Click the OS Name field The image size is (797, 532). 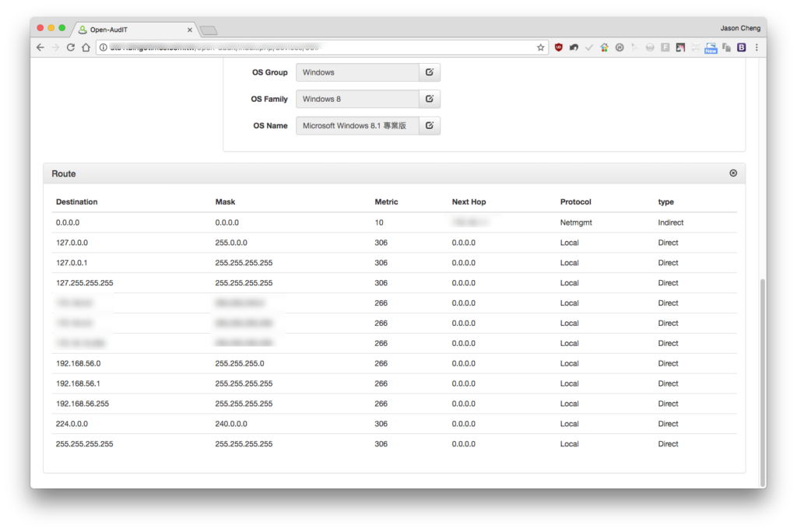357,125
